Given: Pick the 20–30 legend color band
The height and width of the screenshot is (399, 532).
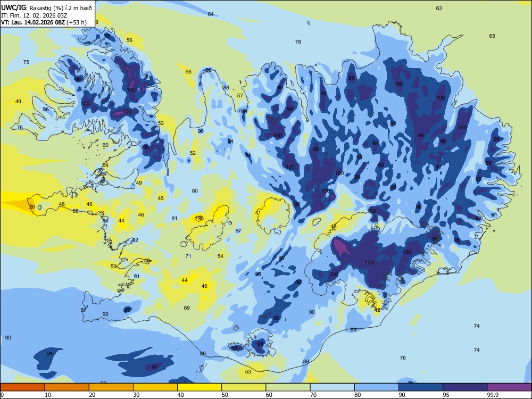Looking at the screenshot, I should click(x=111, y=387).
